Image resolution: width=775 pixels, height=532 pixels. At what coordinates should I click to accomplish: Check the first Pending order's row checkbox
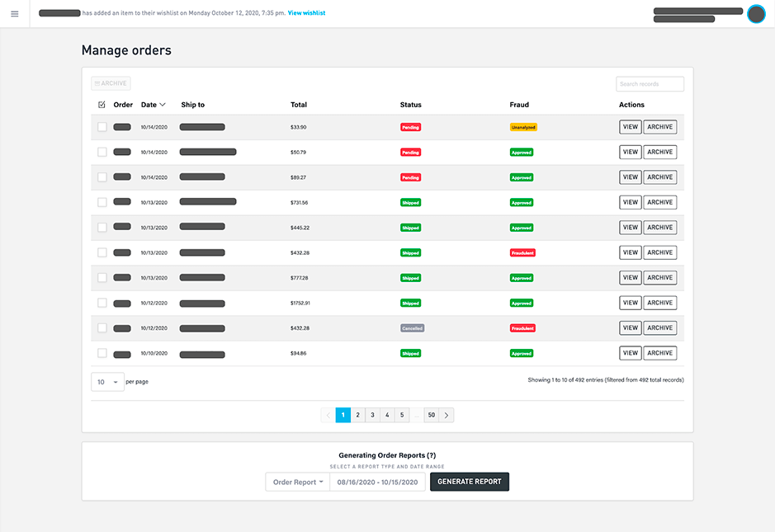click(102, 126)
